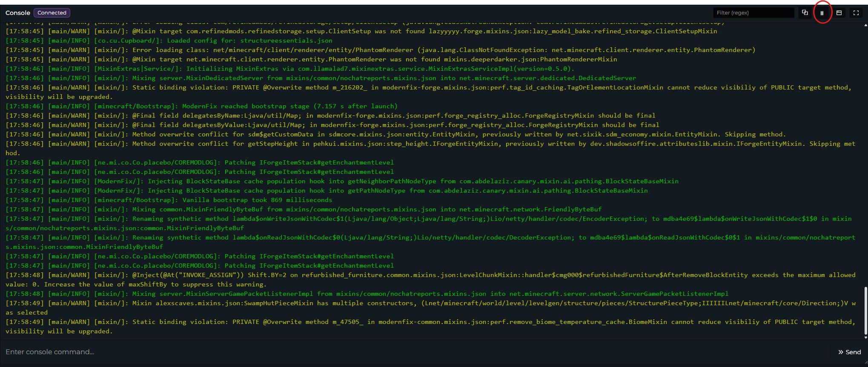This screenshot has width=868, height=367.
Task: Pause the console log output
Action: (x=822, y=13)
